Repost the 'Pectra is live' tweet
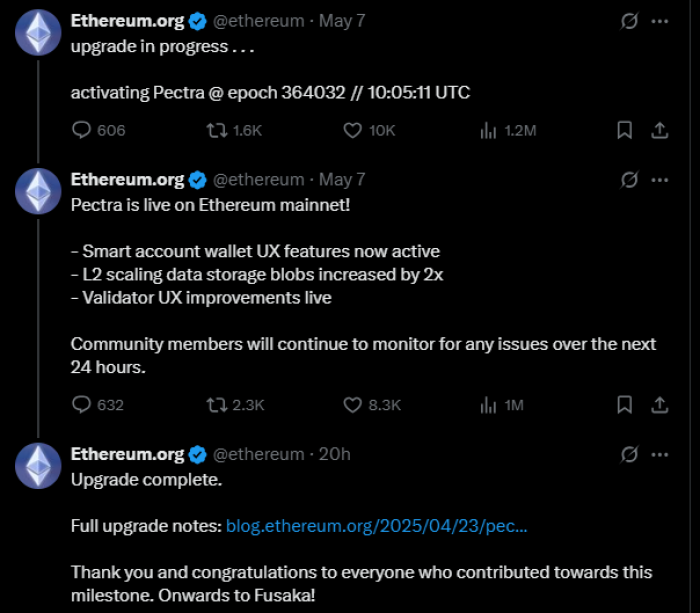 (215, 404)
